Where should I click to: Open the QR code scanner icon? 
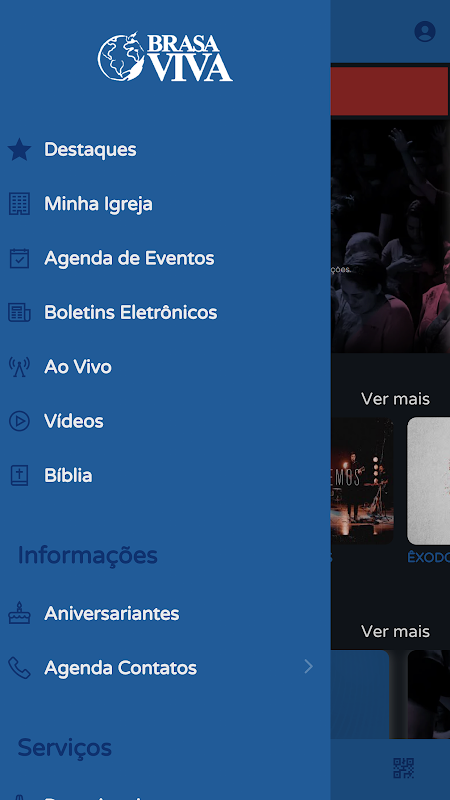click(403, 768)
